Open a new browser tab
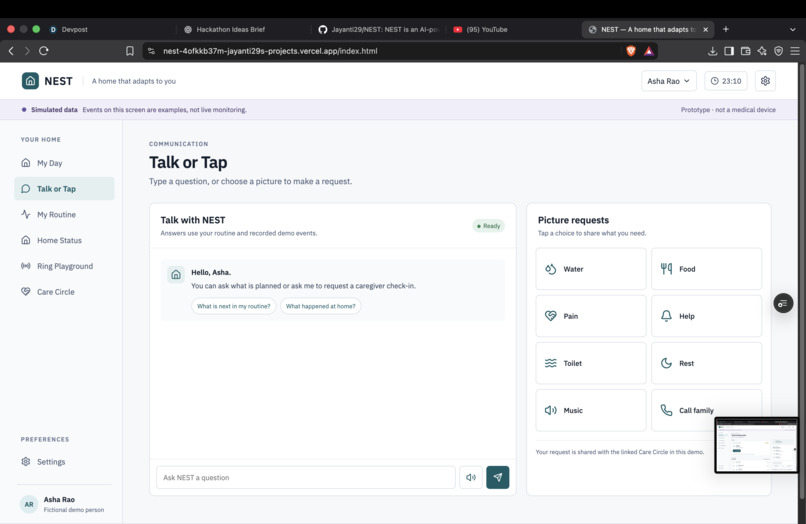Image resolution: width=806 pixels, height=524 pixels. tap(726, 29)
